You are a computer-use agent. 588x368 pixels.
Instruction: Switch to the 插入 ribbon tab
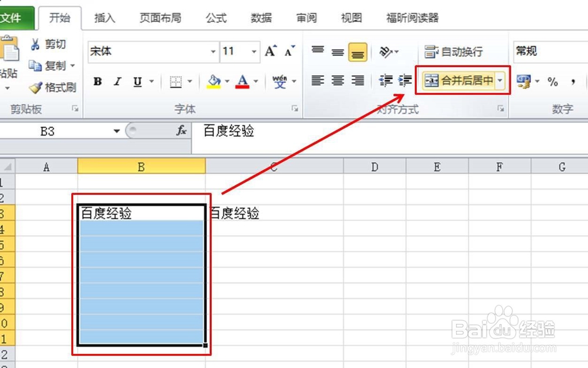[104, 18]
